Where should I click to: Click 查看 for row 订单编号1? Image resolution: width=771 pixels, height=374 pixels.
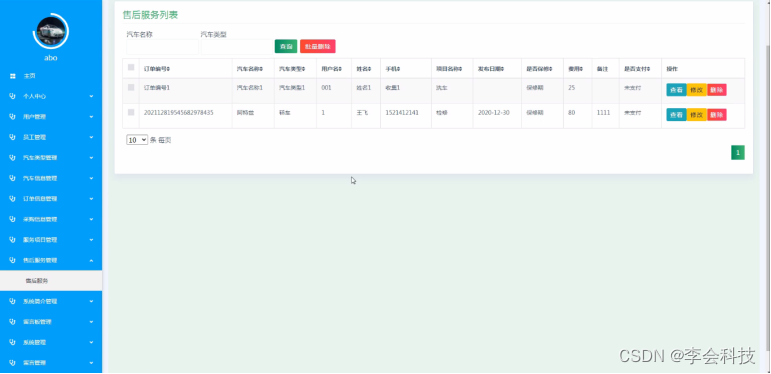tap(676, 90)
